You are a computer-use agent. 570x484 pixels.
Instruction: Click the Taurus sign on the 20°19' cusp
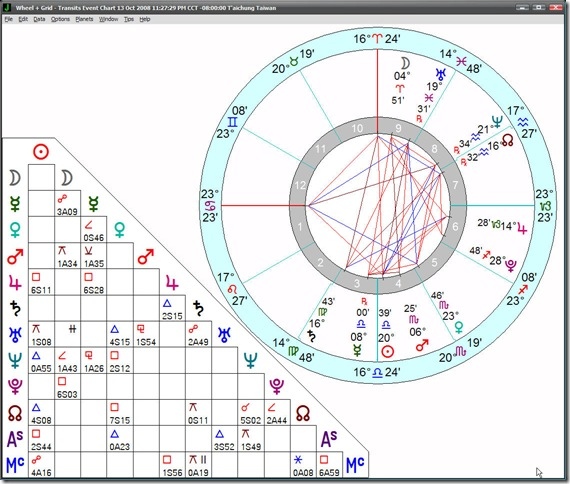293,62
